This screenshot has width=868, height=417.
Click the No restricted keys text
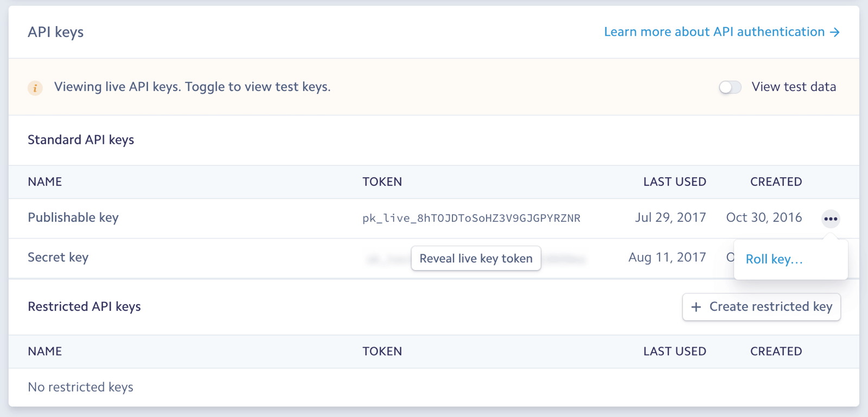coord(80,387)
